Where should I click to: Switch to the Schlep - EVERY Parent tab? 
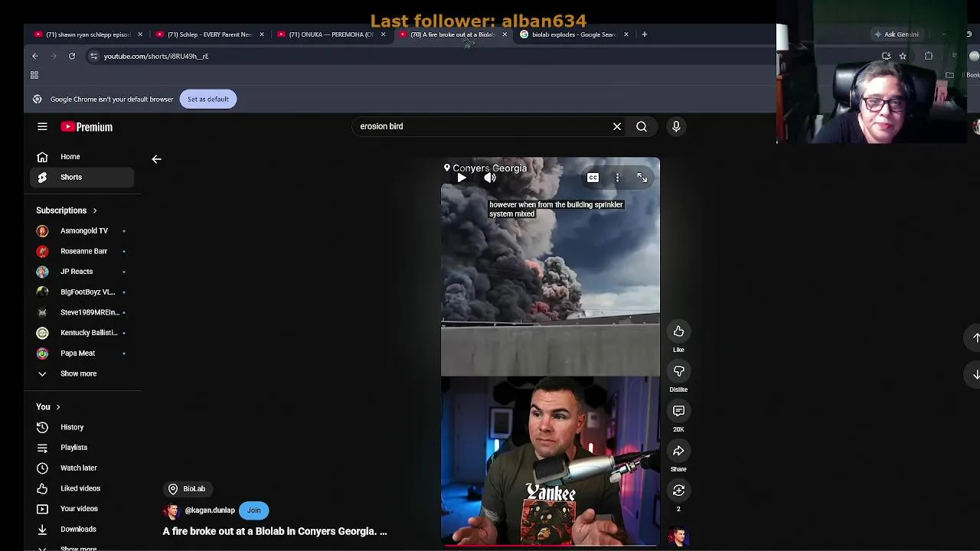pos(207,34)
